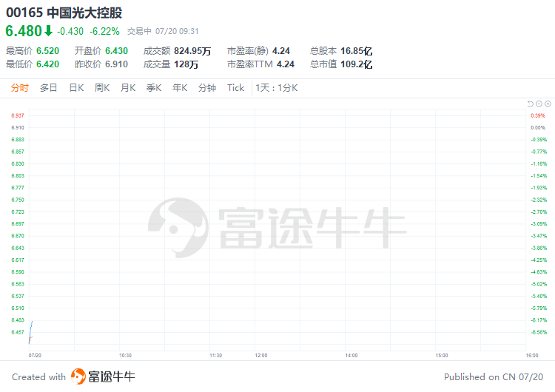Select the 年K tab
Viewport: 555px width, 392px height.
[x=180, y=88]
